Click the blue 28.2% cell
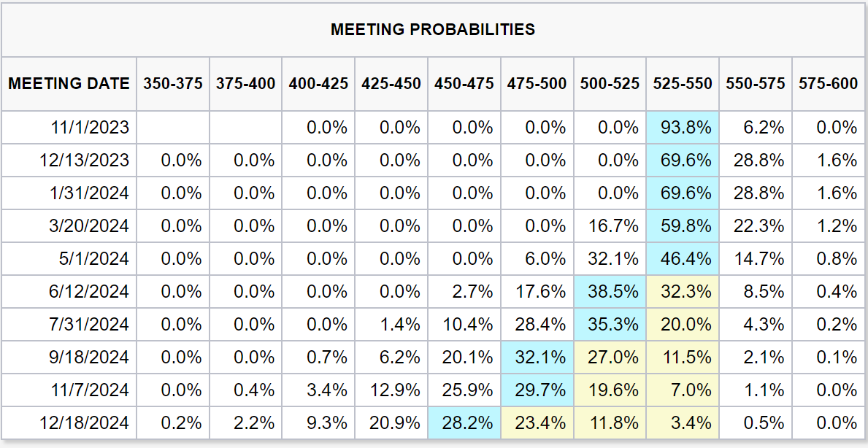Screen dimensions: 868x448 point(464,422)
